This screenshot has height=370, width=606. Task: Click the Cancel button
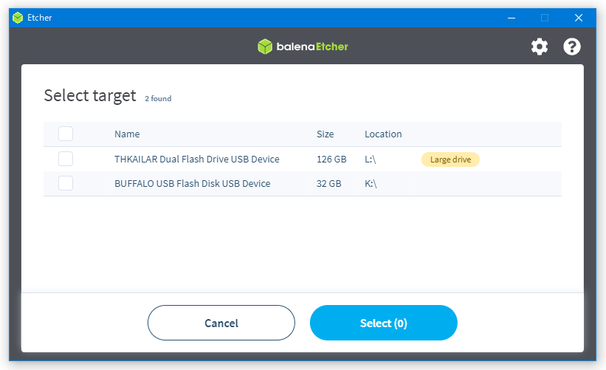[x=221, y=323]
